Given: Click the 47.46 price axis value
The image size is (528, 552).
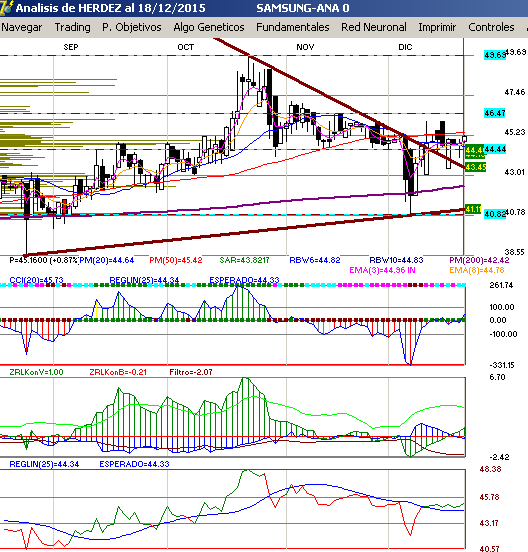Looking at the screenshot, I should 515,92.
